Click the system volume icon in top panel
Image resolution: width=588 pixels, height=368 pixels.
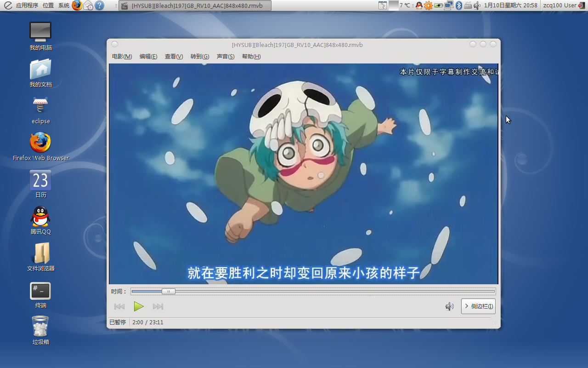477,6
